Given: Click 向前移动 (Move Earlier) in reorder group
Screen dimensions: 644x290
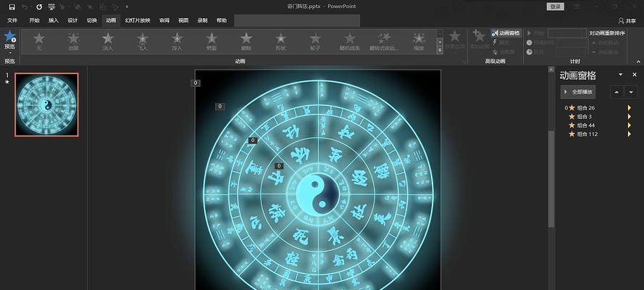Looking at the screenshot, I should click(x=606, y=43).
